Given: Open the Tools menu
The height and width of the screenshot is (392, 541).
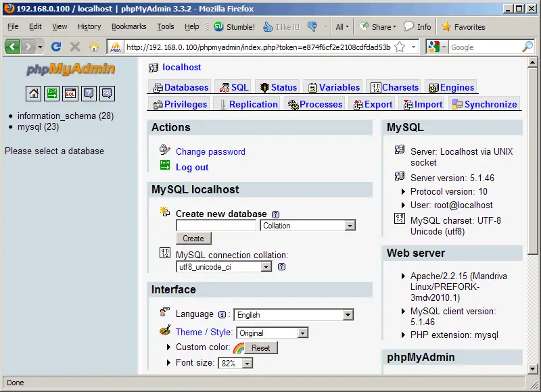Looking at the screenshot, I should (x=165, y=26).
